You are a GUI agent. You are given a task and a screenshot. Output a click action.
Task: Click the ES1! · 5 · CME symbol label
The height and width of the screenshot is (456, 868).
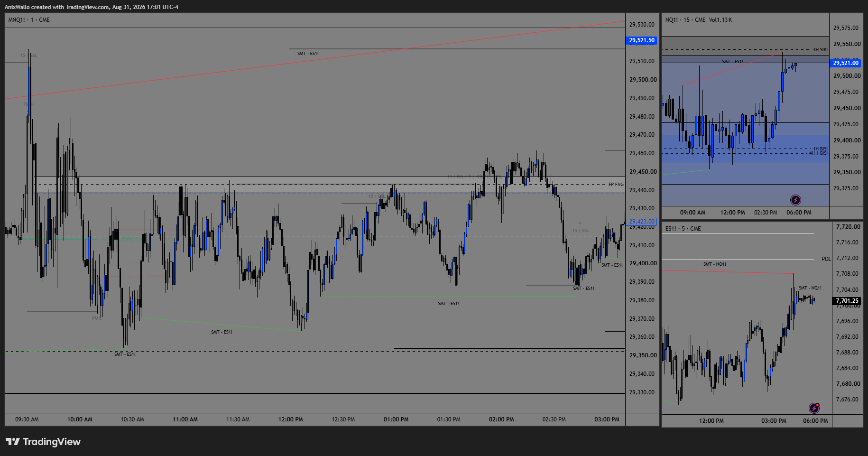click(x=683, y=229)
